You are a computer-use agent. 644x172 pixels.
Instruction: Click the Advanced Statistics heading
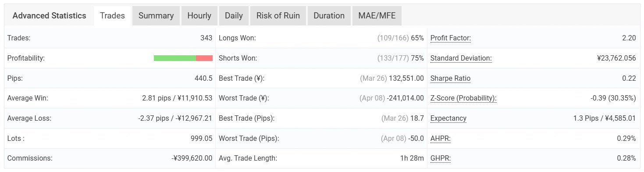(x=49, y=16)
